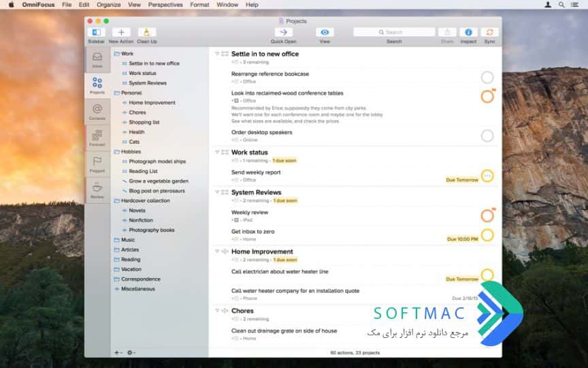Collapse Work status project group
Image resolution: width=588 pixels, height=368 pixels.
[x=216, y=152]
